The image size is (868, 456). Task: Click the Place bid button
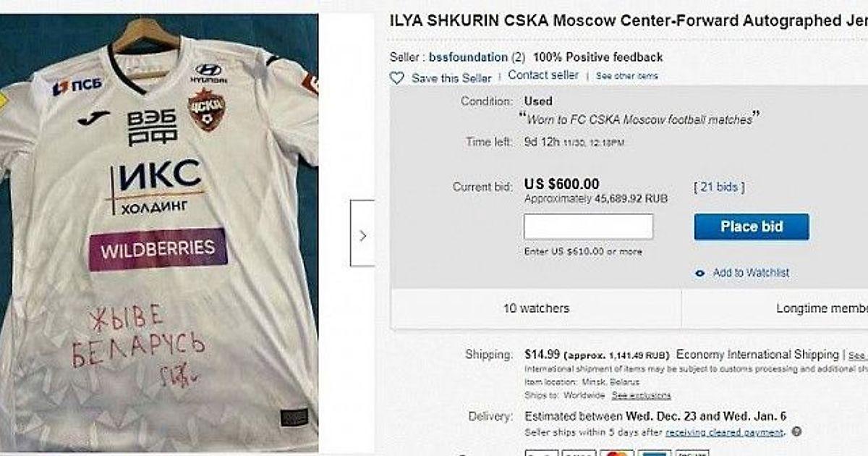(752, 227)
